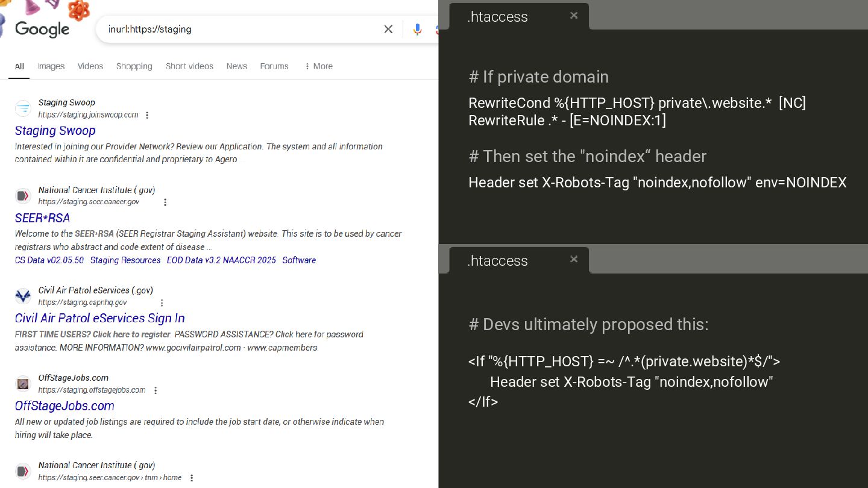Clear the search box with the X icon
Viewport: 868px width, 488px height.
pyautogui.click(x=388, y=29)
